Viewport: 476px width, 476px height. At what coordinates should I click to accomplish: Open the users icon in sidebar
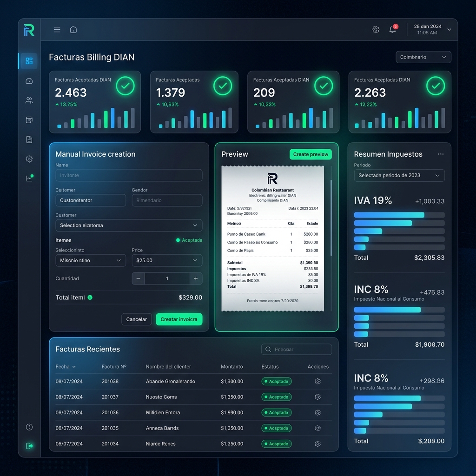29,100
